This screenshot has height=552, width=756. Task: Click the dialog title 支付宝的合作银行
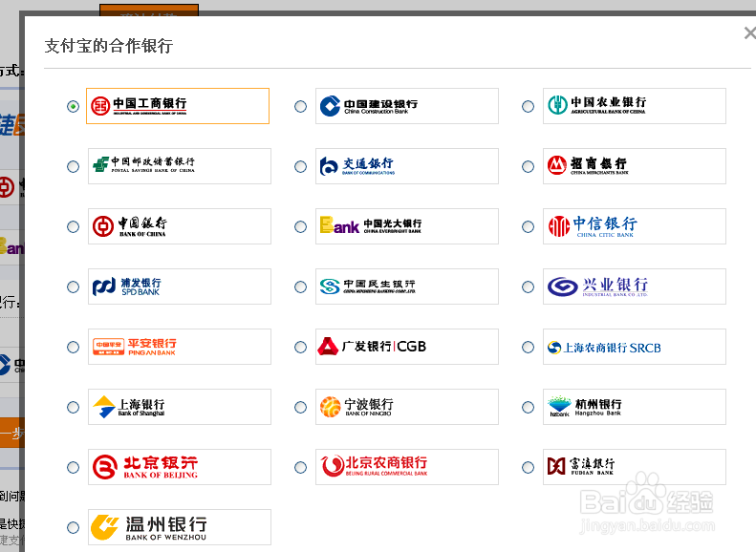[x=109, y=46]
